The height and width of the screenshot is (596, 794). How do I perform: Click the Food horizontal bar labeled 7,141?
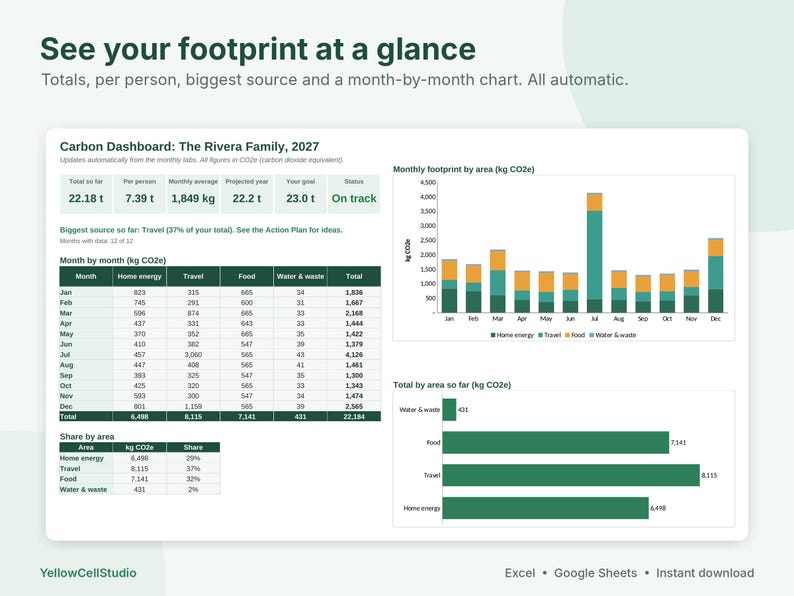[x=555, y=443]
